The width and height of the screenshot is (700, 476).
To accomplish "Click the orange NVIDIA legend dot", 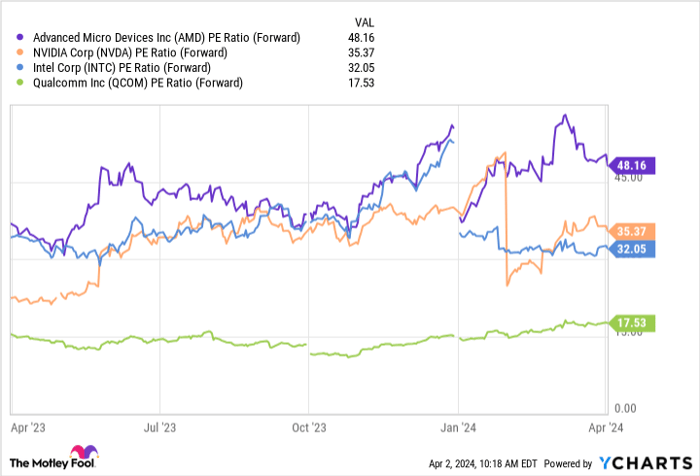I will 21,53.
